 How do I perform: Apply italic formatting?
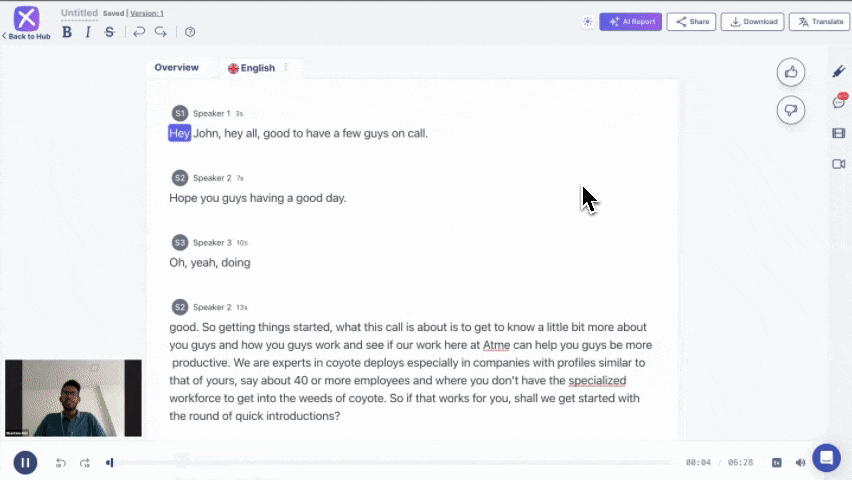88,32
